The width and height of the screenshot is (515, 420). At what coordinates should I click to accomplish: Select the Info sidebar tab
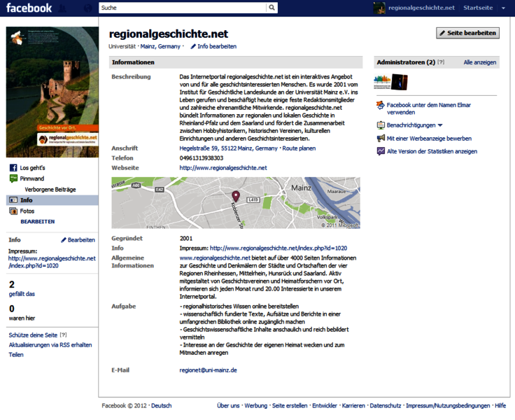click(52, 200)
